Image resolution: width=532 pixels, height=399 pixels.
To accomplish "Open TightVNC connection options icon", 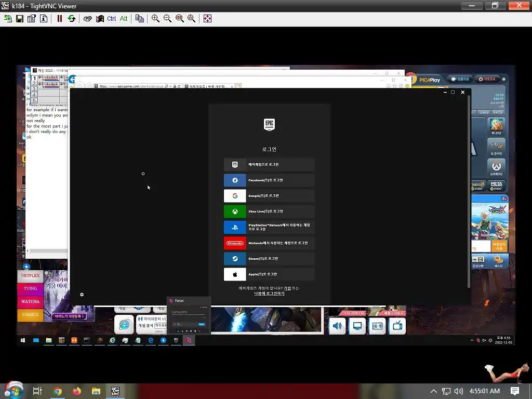I will click(x=32, y=19).
